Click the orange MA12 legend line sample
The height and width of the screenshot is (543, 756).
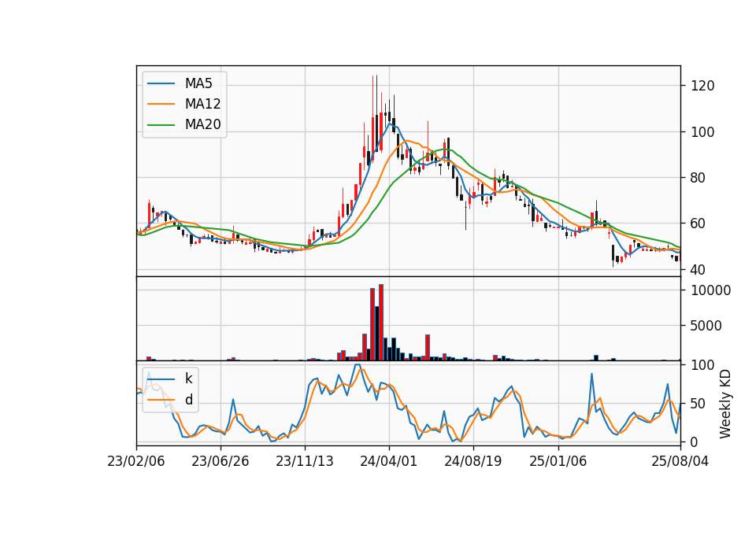tap(161, 104)
